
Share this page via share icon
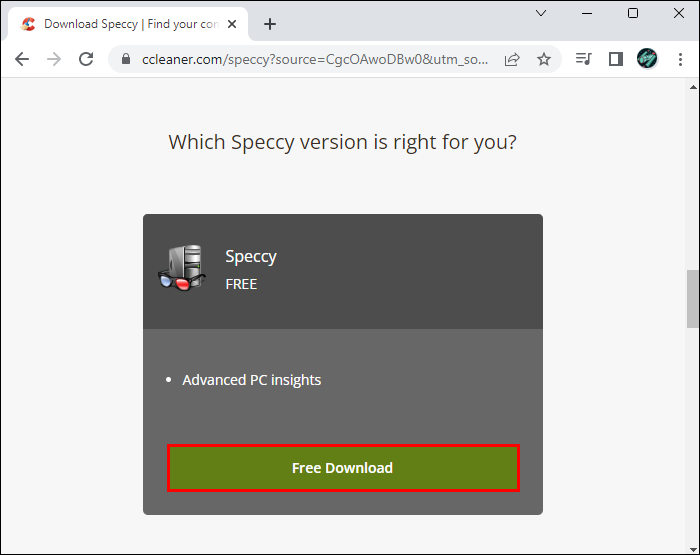pyautogui.click(x=512, y=59)
